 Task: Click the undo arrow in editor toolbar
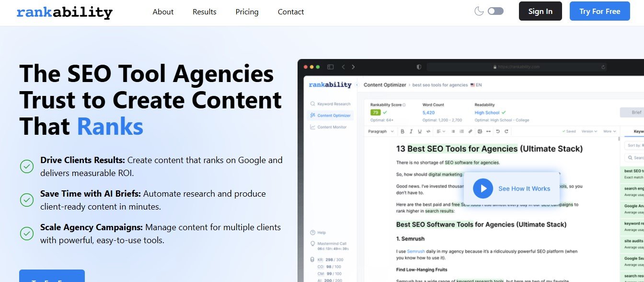coord(498,131)
